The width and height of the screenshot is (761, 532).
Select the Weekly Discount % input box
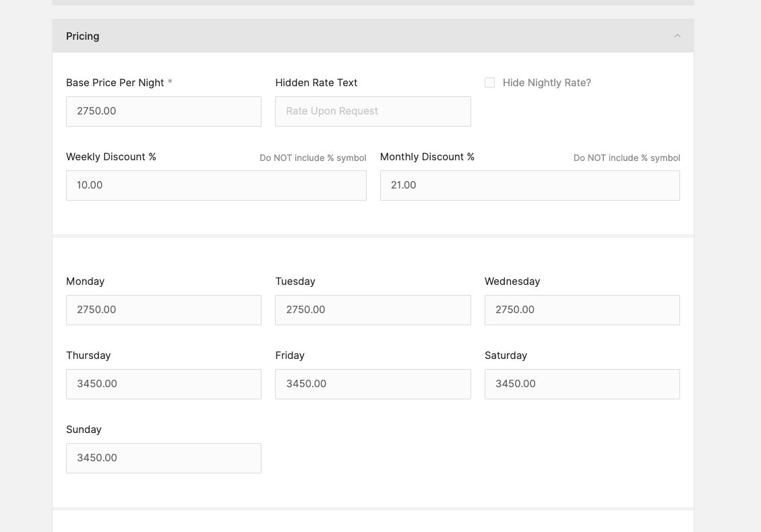(216, 185)
